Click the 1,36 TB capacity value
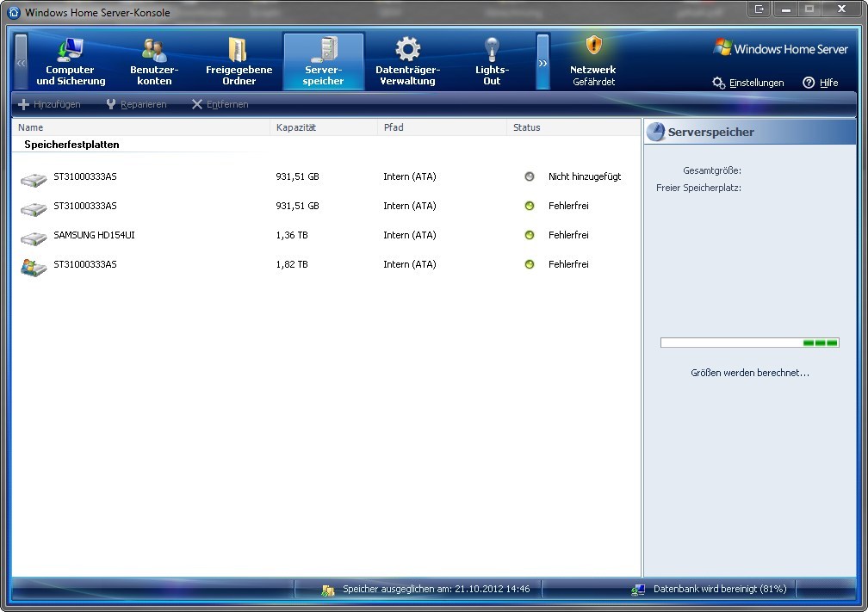Image resolution: width=868 pixels, height=612 pixels. pos(292,235)
